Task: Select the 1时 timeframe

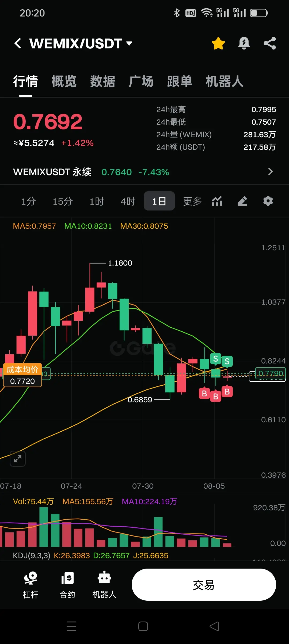Action: click(x=97, y=201)
